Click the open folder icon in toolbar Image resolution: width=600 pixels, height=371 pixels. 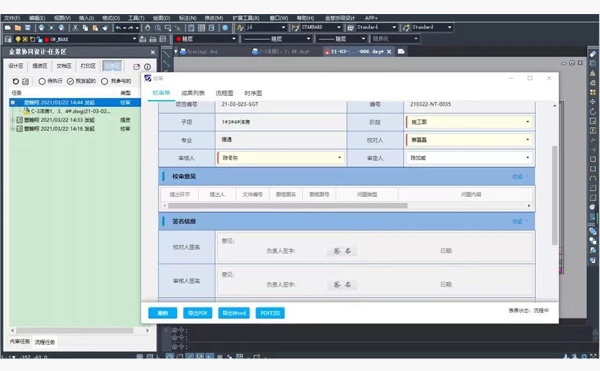18,28
